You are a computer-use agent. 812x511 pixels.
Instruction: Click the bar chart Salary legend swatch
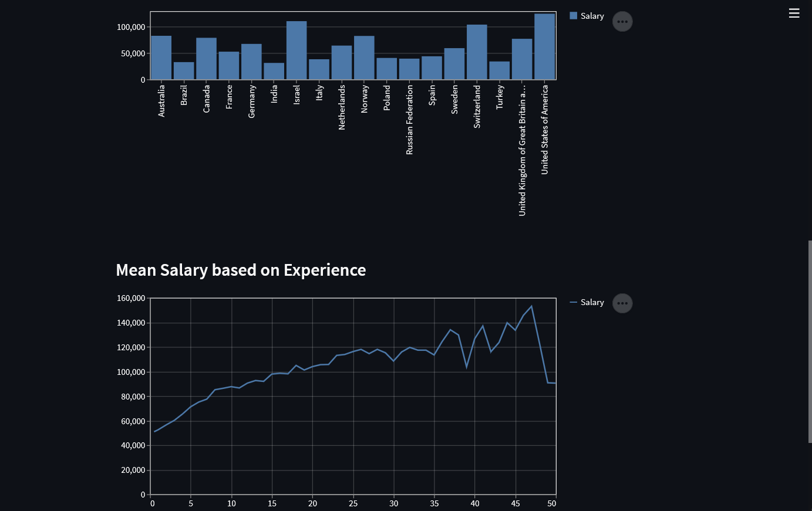574,16
